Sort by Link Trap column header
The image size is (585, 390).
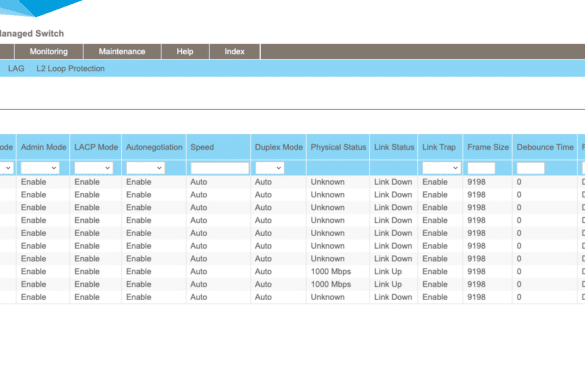point(439,147)
